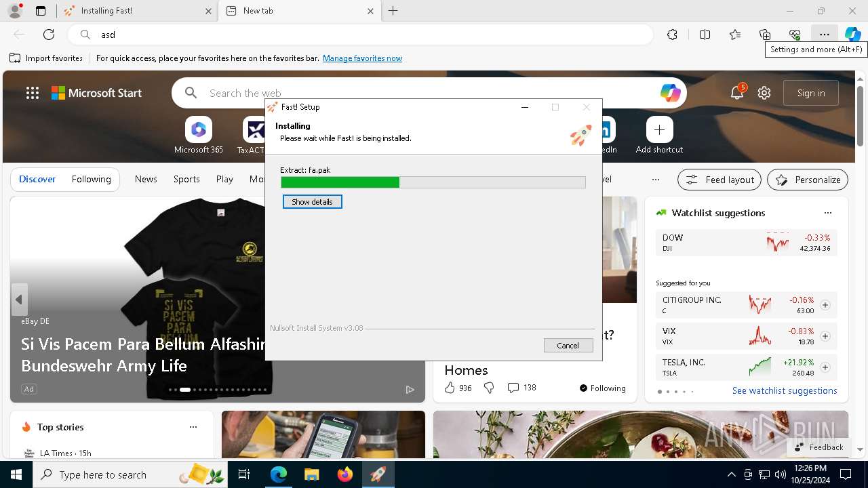The height and width of the screenshot is (488, 868).
Task: Click the taskbar search box
Action: (x=130, y=474)
